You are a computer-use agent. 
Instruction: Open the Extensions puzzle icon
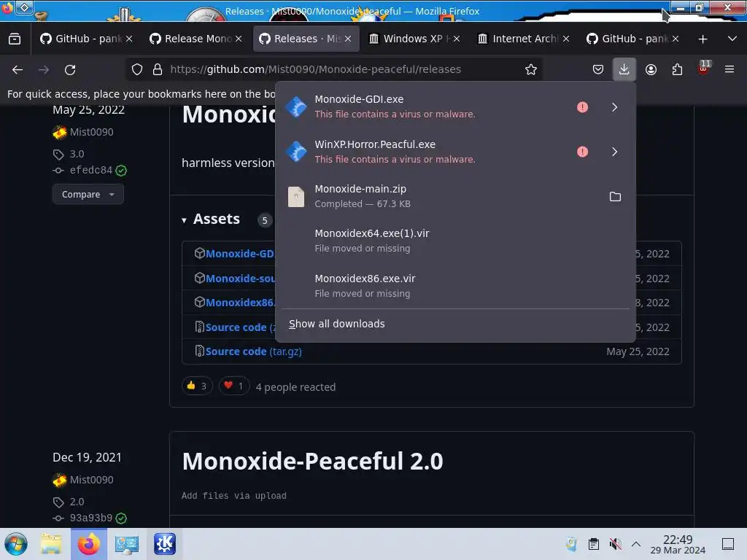coord(677,69)
